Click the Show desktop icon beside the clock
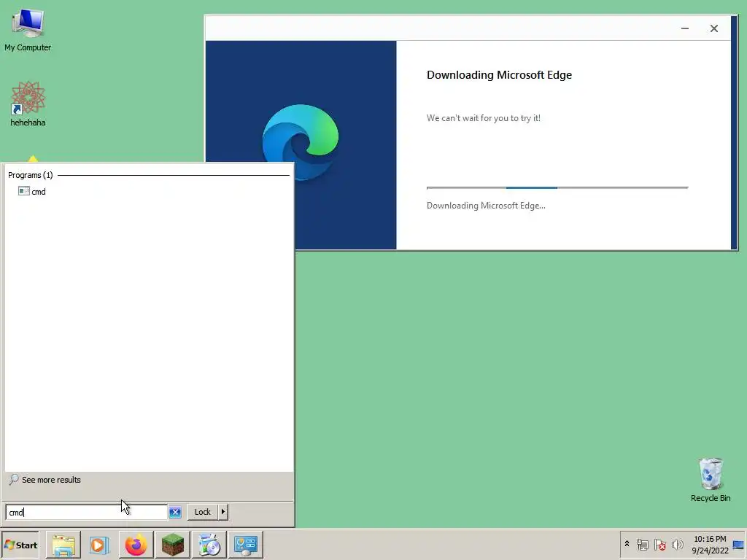 [x=738, y=545]
